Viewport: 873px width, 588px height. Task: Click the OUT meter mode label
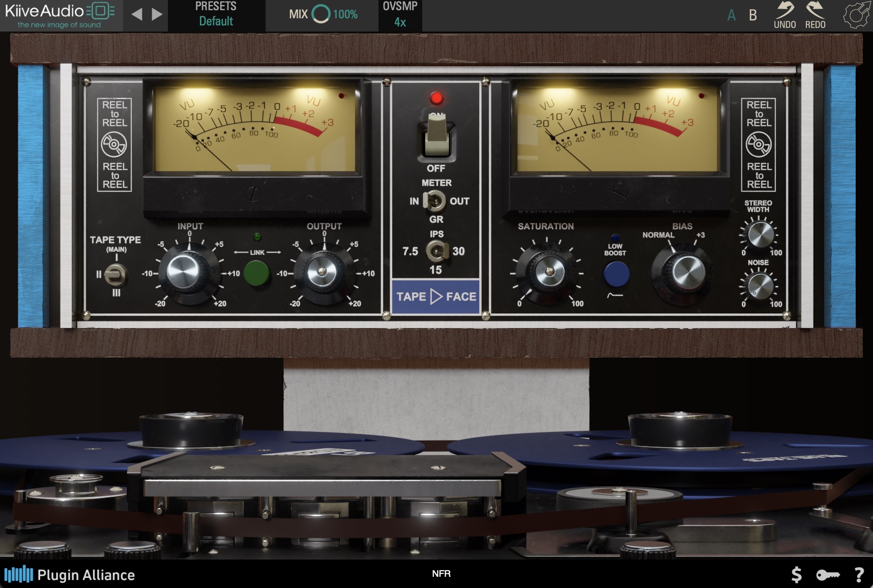coord(459,201)
